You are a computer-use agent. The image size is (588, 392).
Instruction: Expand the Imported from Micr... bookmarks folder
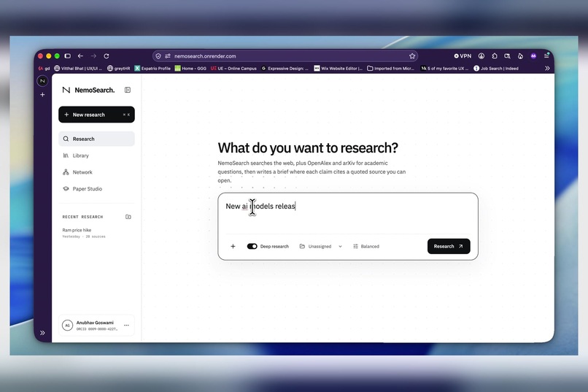point(391,69)
